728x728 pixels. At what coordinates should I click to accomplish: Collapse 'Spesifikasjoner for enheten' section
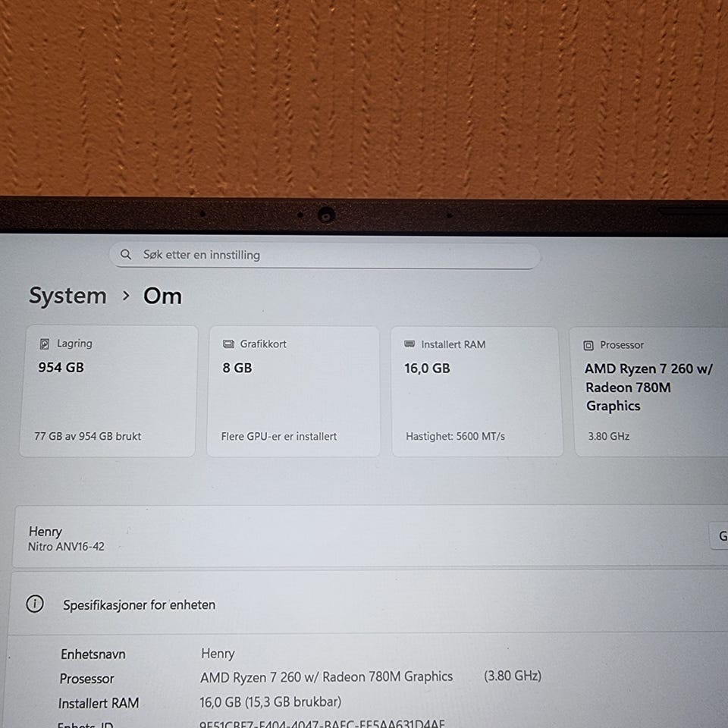[369, 604]
